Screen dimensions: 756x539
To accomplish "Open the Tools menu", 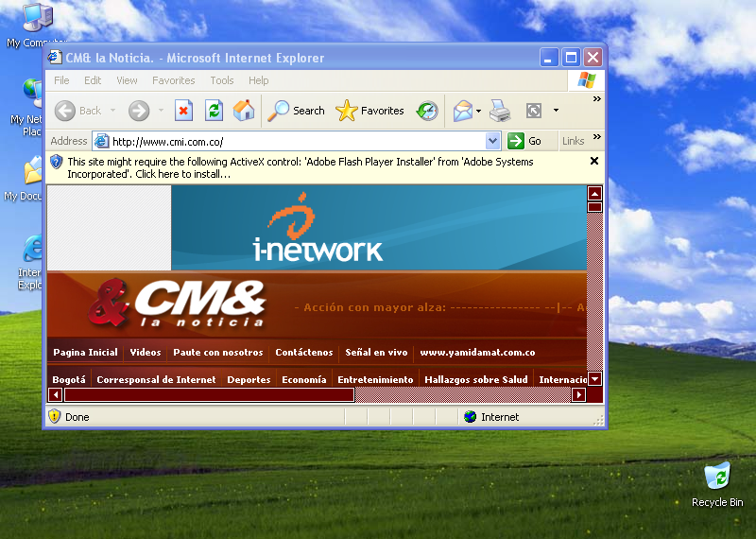I will tap(222, 80).
